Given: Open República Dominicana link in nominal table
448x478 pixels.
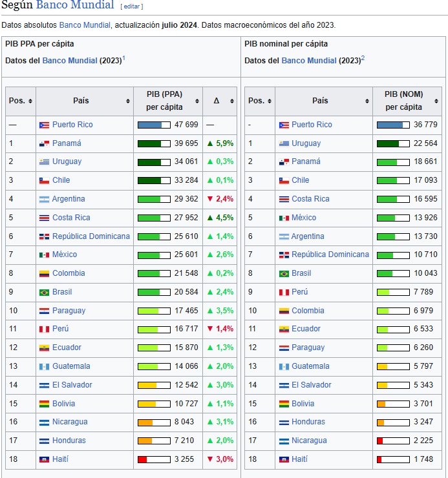Looking at the screenshot, I should click(330, 255).
